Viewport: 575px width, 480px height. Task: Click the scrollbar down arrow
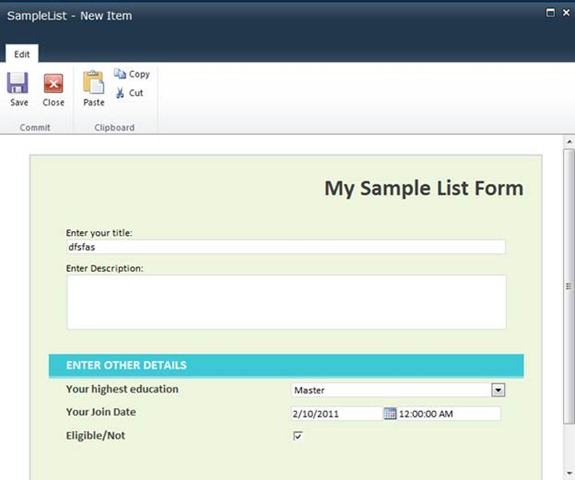569,473
